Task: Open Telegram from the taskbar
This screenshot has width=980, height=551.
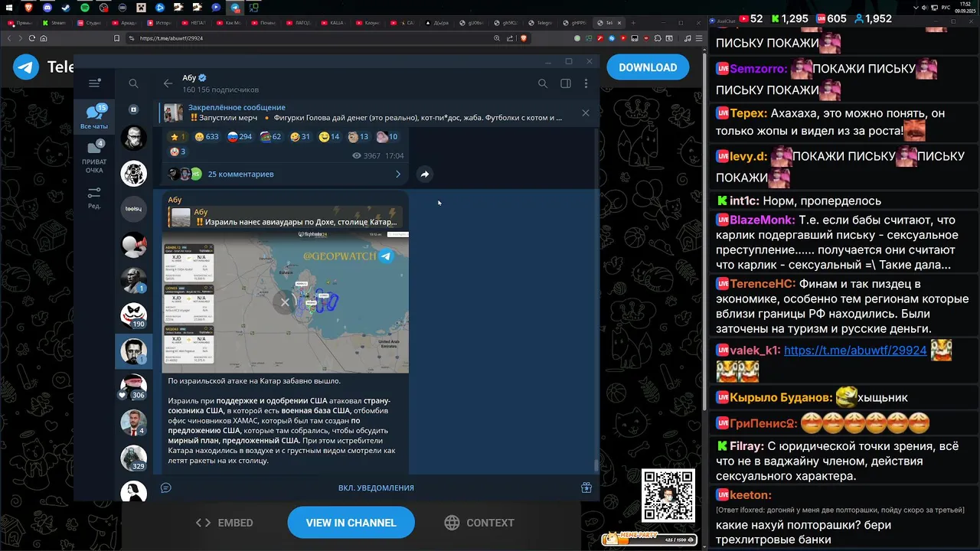Action: coord(235,8)
